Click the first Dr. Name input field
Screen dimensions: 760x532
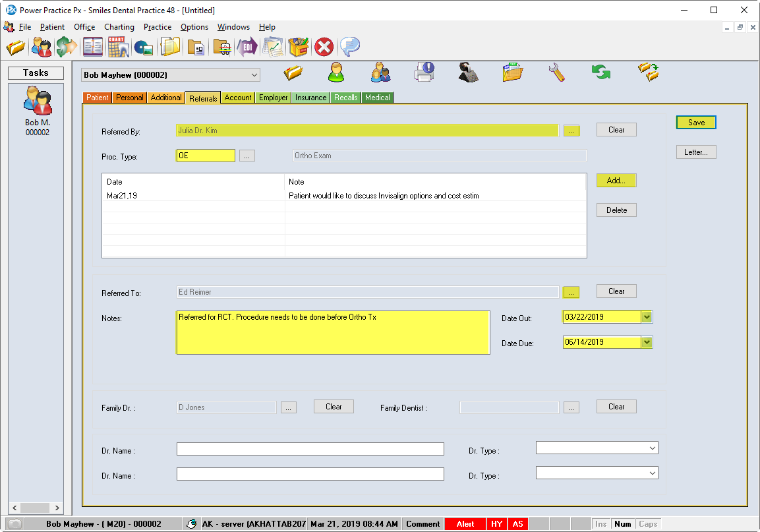tap(310, 449)
